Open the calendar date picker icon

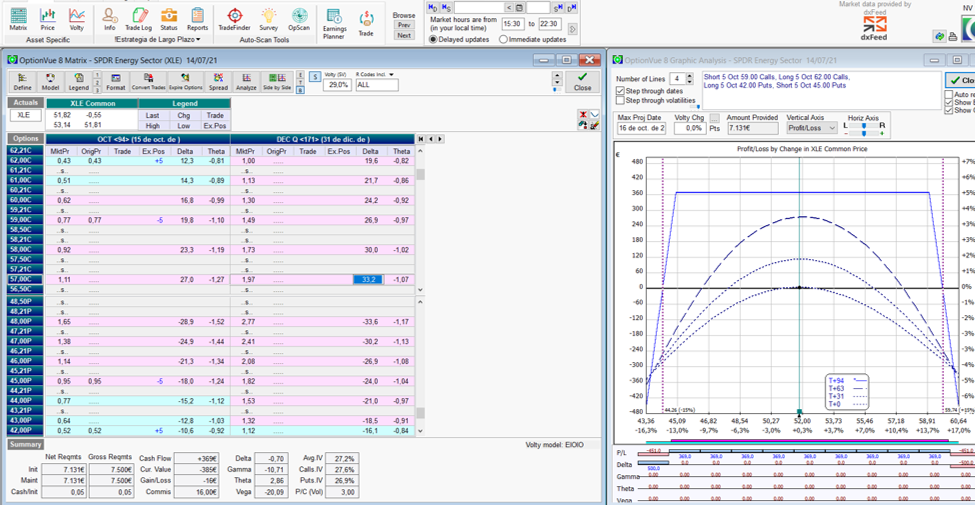(520, 7)
